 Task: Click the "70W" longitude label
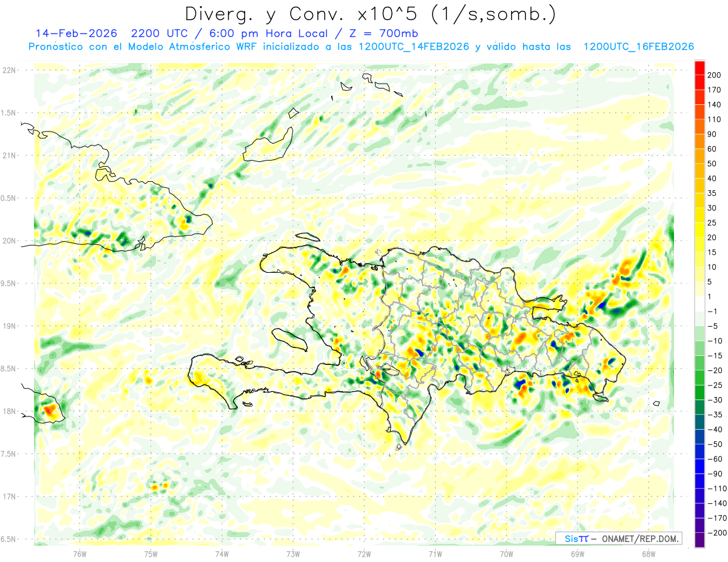click(x=507, y=554)
